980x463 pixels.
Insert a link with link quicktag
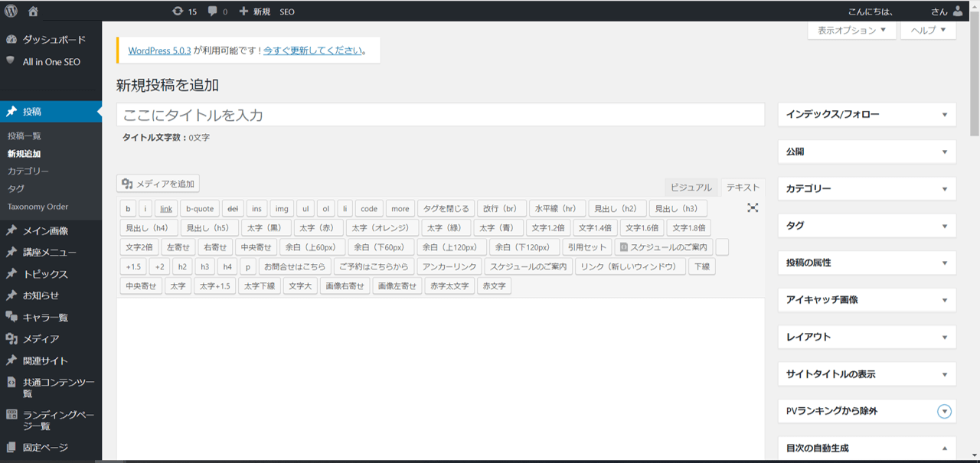click(166, 208)
